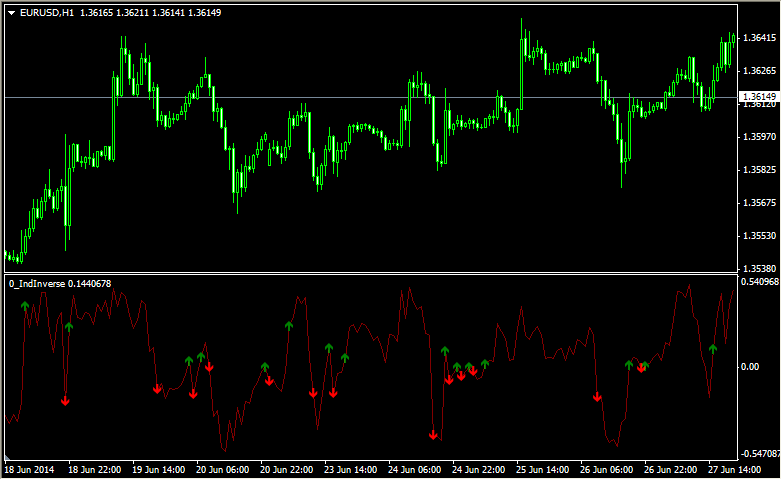Click the last green up arrow above 27 Jun 14:00
Viewport: 782px width, 480px height.
tap(713, 349)
